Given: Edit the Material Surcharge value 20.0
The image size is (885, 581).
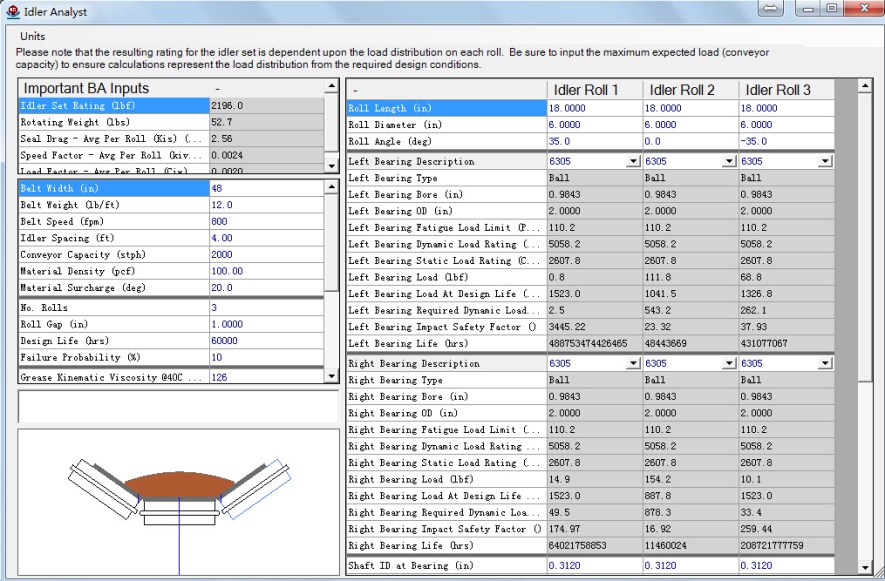Looking at the screenshot, I should tap(266, 288).
